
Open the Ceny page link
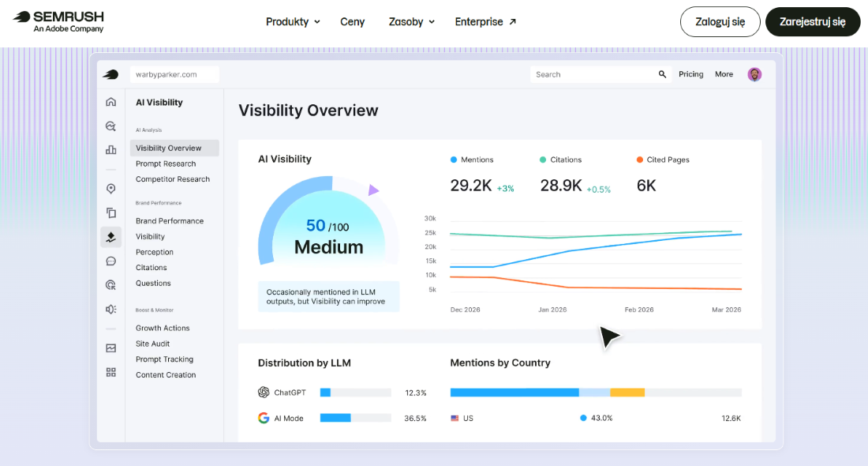point(352,21)
